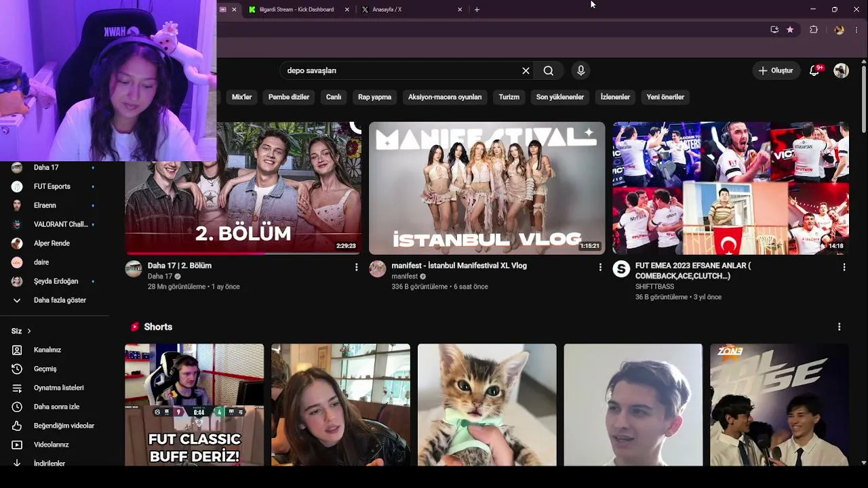
Task: Click the install-app icon in address bar
Action: point(774,30)
